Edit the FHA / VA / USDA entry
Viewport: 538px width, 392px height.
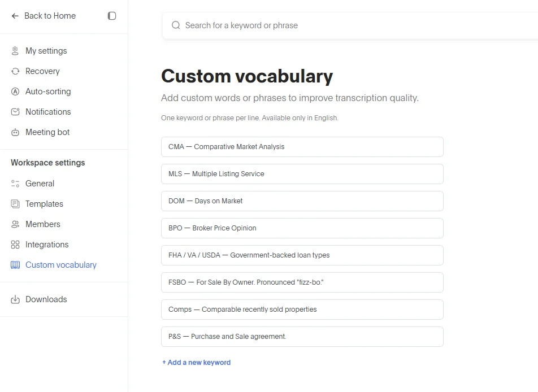click(x=302, y=255)
